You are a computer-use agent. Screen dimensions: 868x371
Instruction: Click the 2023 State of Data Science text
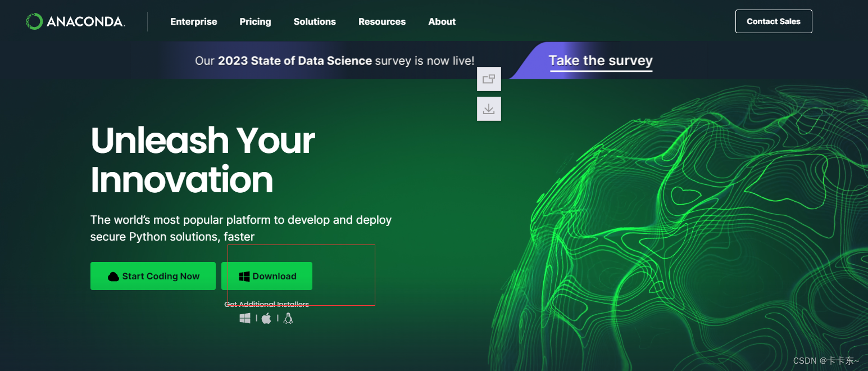tap(295, 61)
